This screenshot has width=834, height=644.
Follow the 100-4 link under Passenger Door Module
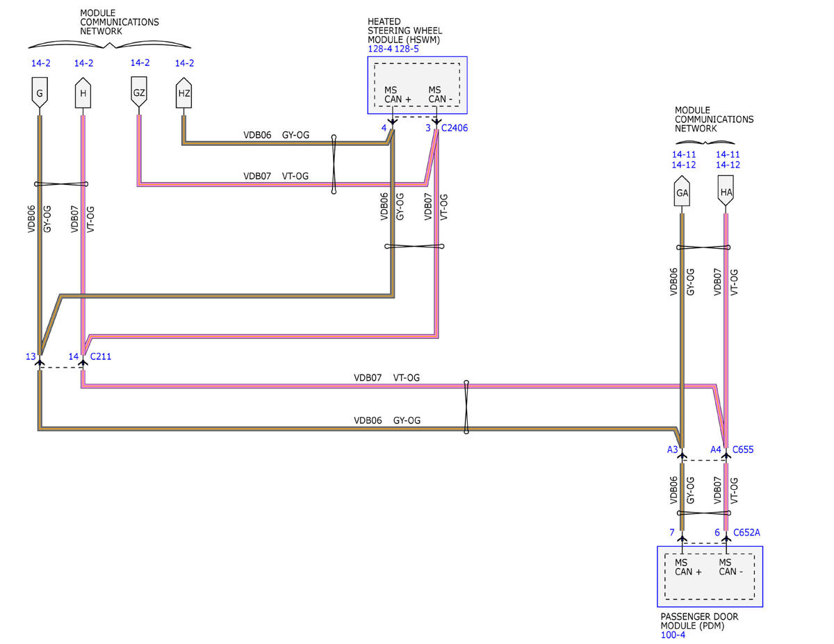click(670, 635)
